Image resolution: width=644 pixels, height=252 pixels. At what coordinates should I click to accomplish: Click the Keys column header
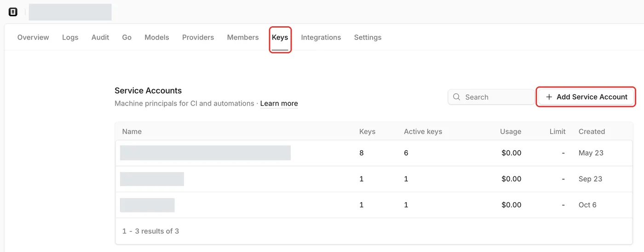[x=367, y=132]
